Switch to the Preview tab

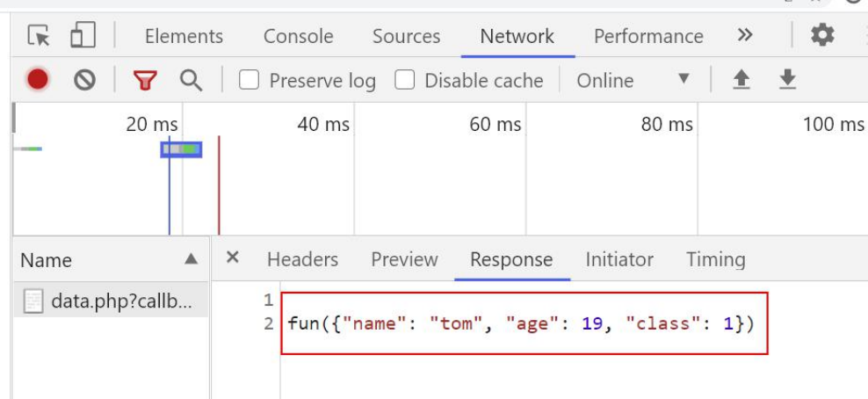(404, 259)
